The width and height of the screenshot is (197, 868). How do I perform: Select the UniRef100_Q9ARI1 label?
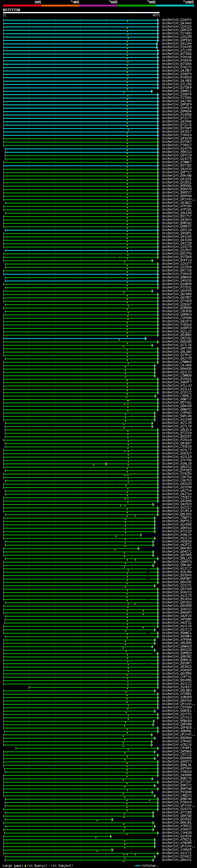coord(177,91)
